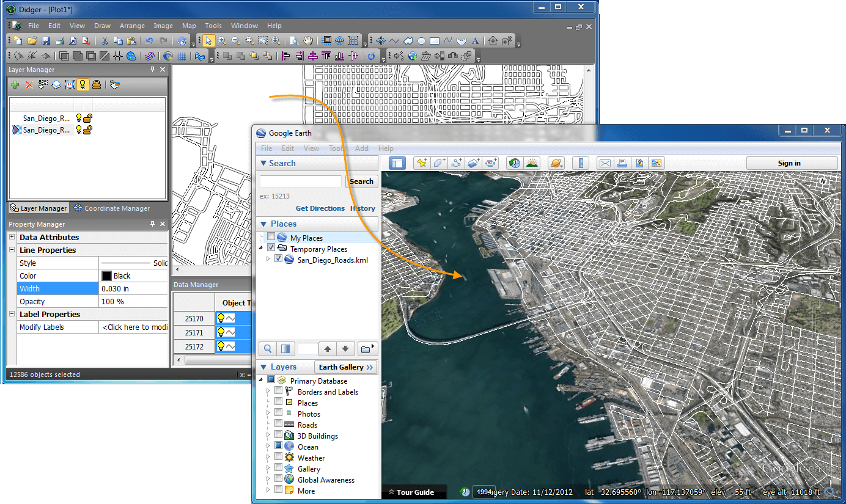Click Black color swatch in Property Manager
846x504 pixels.
[106, 276]
